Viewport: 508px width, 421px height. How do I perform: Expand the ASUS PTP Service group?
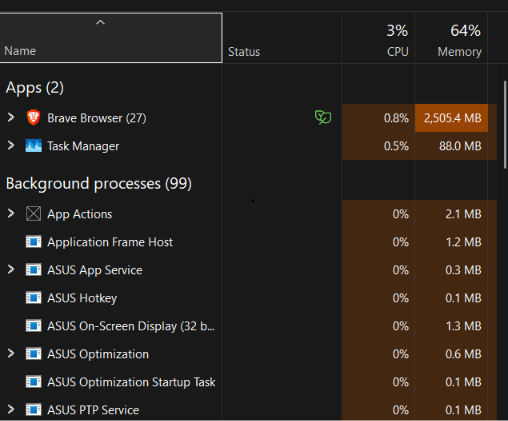click(x=11, y=409)
